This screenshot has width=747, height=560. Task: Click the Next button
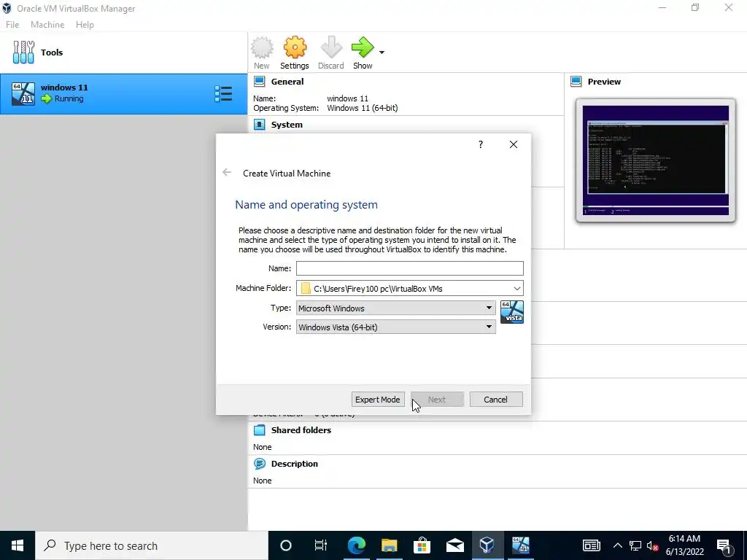437,400
